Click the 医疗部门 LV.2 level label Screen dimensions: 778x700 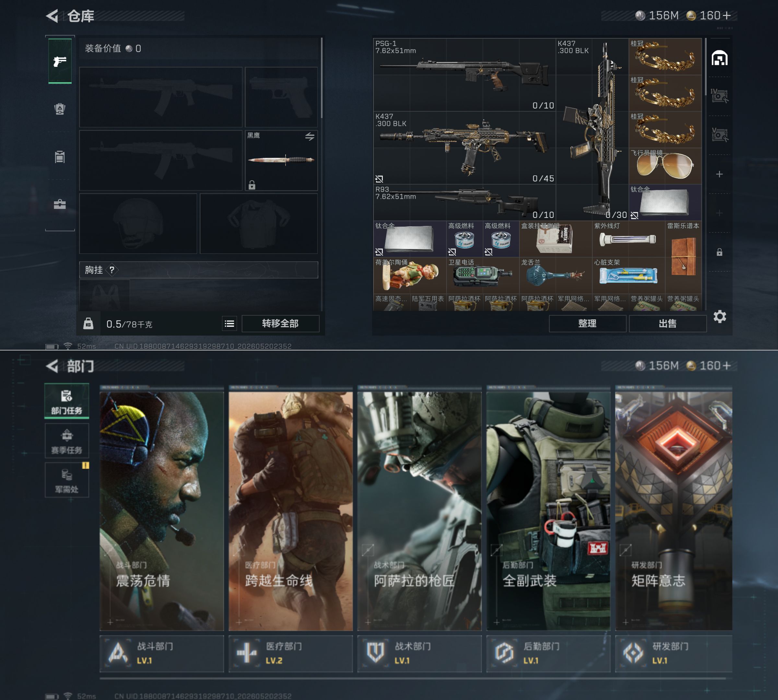coord(274,660)
